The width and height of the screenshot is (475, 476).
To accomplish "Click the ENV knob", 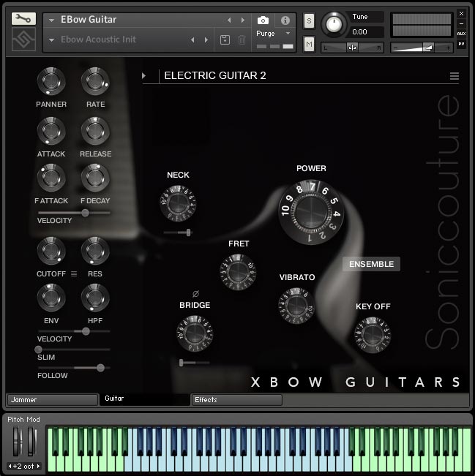I will coord(51,298).
